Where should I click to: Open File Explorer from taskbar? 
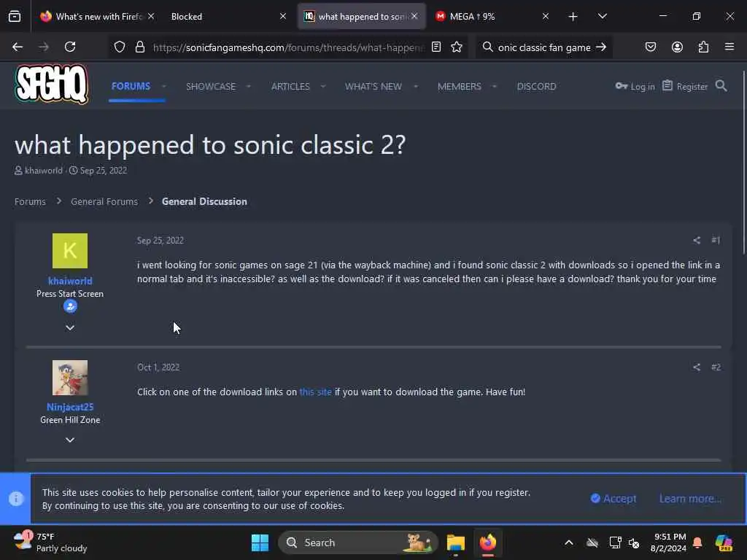[x=455, y=542]
